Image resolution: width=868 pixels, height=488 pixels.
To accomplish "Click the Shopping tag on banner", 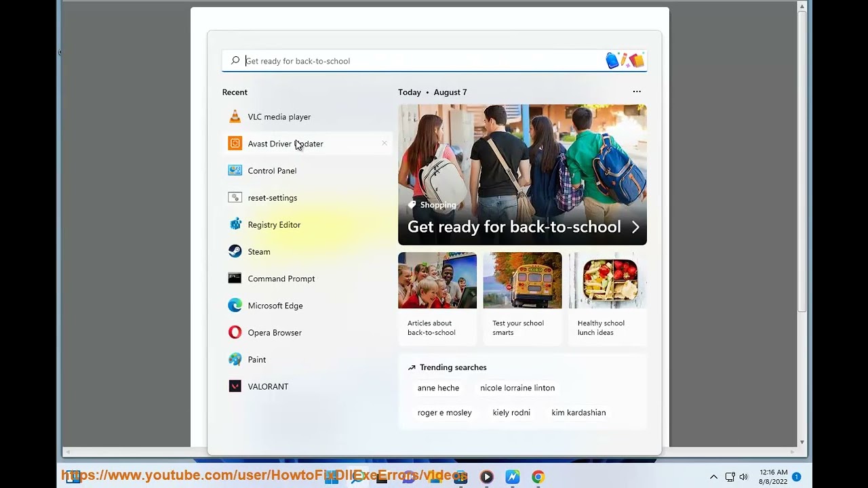I will 432,205.
